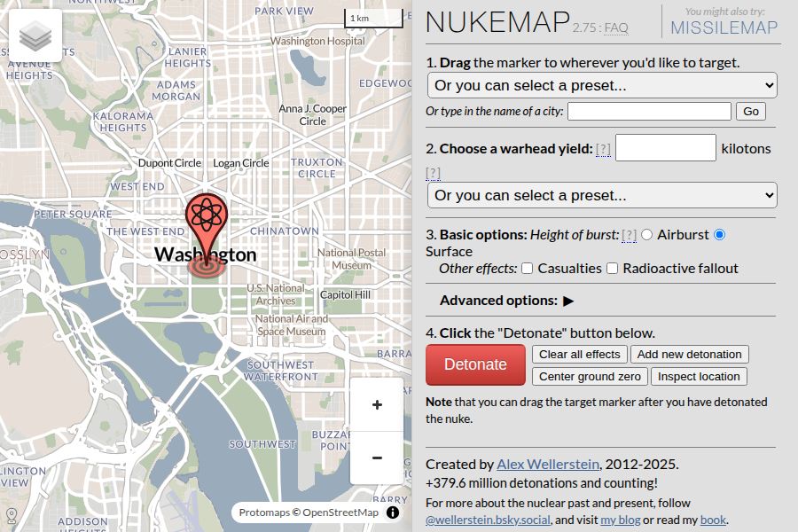798x532 pixels.
Task: Click the OpenStreetMap attribution text
Action: [x=340, y=512]
